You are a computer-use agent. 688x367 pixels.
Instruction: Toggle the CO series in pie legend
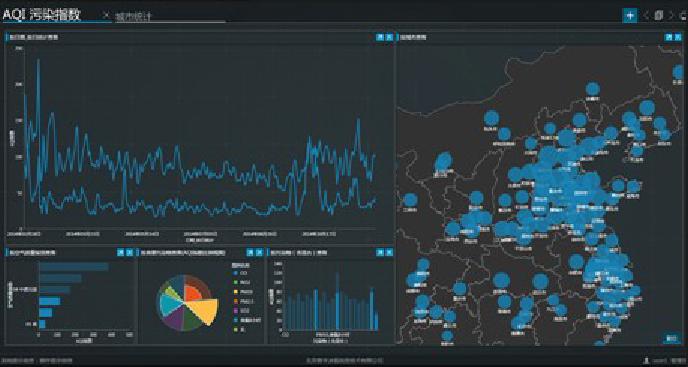coord(240,273)
